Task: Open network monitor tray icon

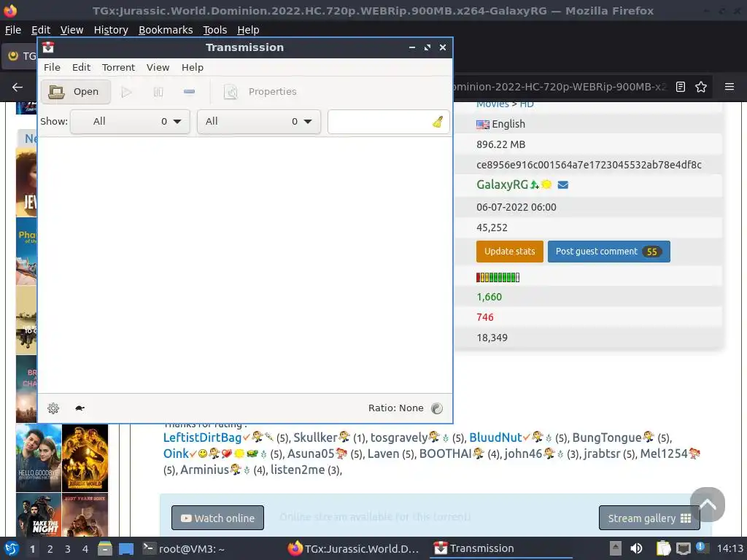Action: coord(683,548)
